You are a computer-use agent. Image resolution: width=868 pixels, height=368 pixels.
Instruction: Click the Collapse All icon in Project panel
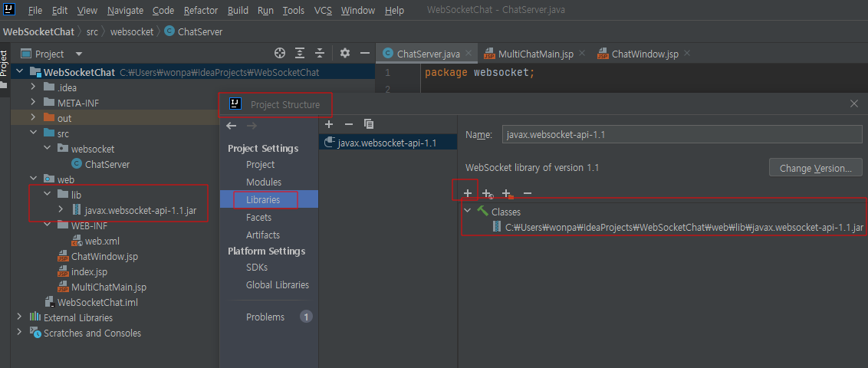click(x=320, y=53)
